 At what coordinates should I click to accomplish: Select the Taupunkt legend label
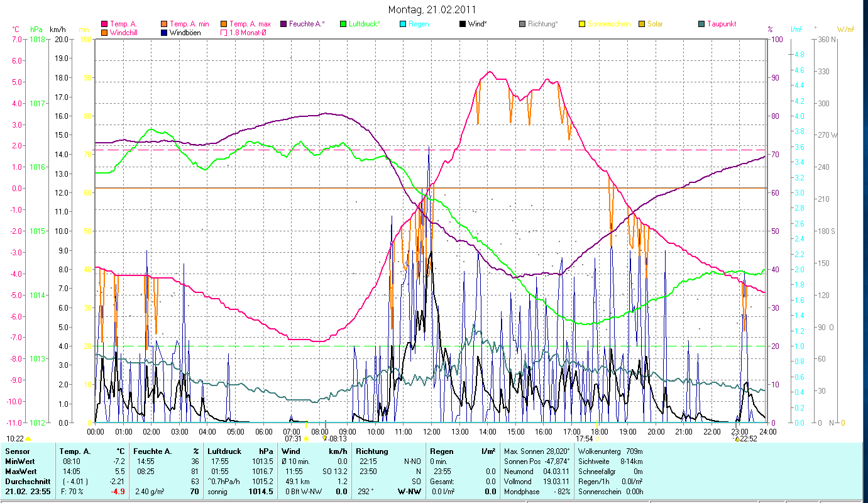(721, 24)
